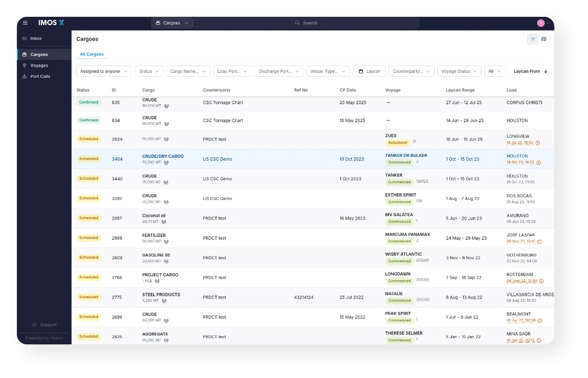Click the user avatar in top bar
The height and width of the screenshot is (378, 588).
[x=540, y=23]
